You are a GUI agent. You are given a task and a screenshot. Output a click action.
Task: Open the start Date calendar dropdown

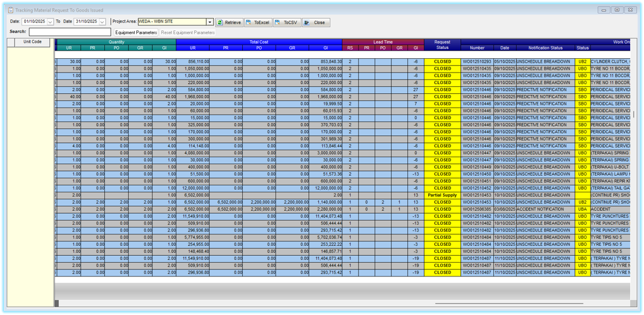pos(51,22)
